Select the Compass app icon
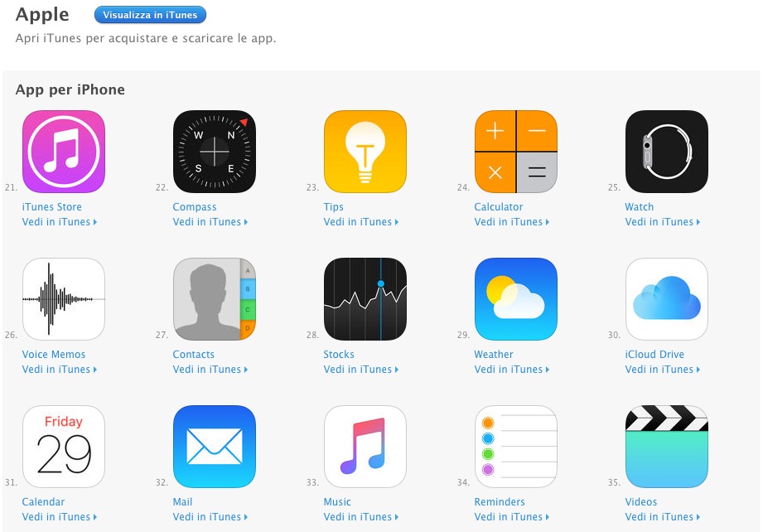 tap(215, 152)
